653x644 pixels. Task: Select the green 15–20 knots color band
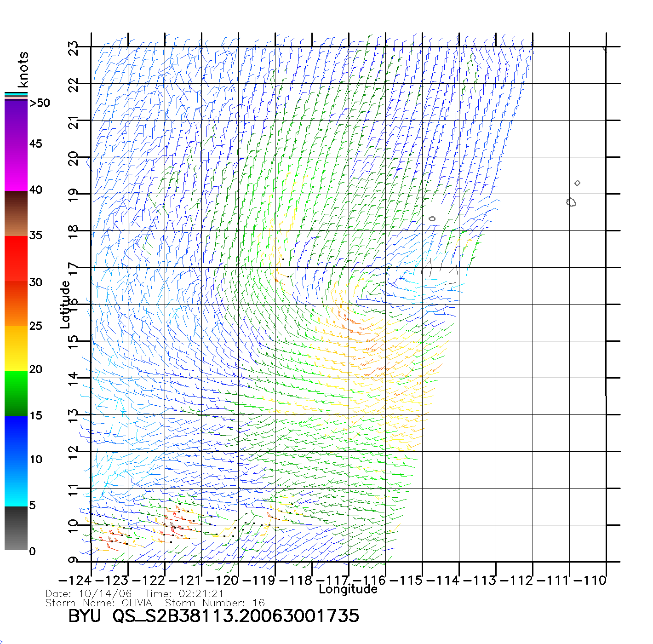16,393
